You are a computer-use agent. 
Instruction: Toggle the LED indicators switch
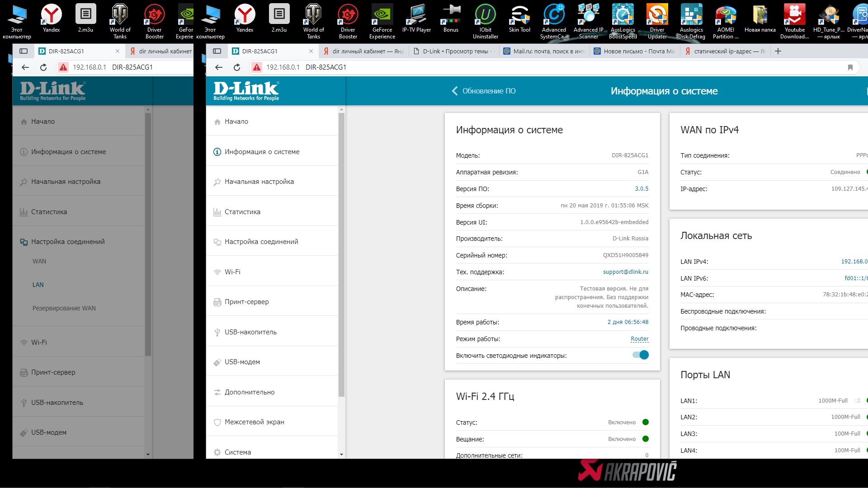641,355
